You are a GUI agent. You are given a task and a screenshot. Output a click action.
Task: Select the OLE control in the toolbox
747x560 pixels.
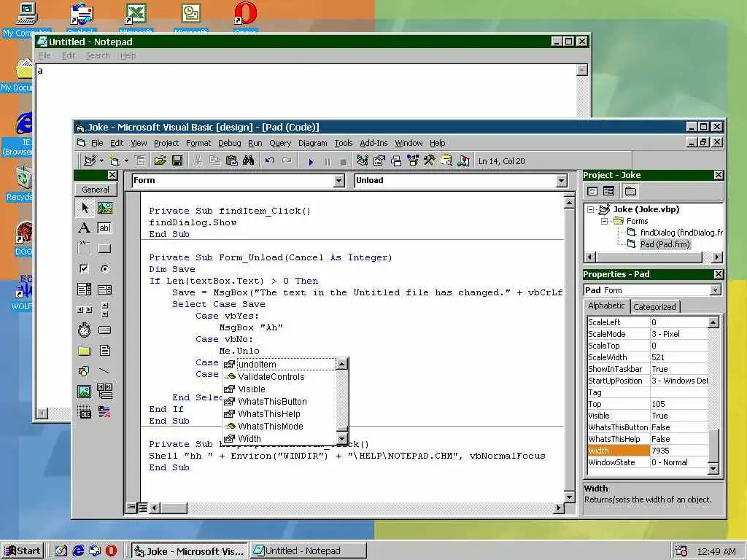click(x=85, y=412)
